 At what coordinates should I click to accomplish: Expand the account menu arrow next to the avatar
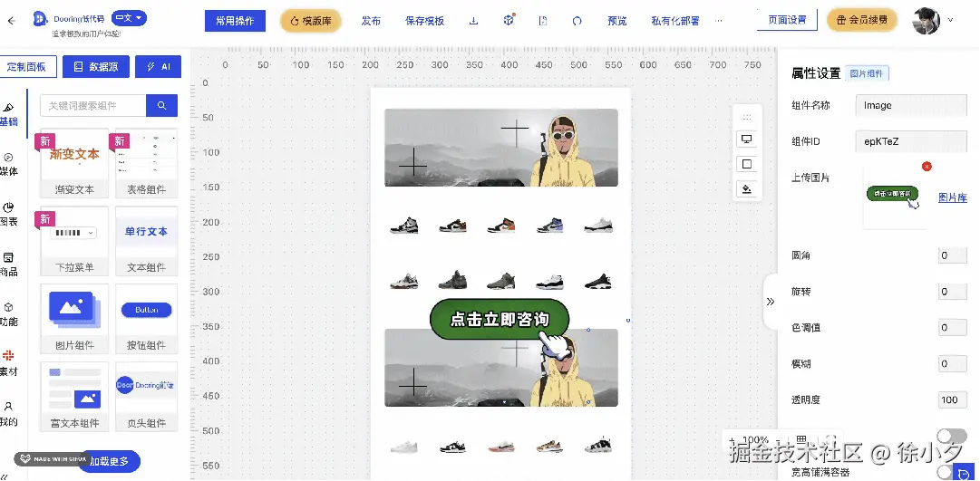(x=951, y=20)
